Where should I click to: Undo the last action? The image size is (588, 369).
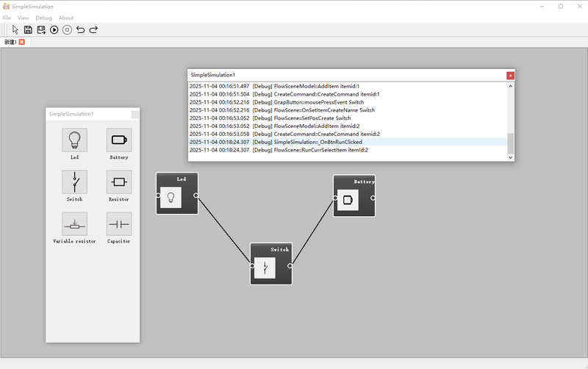(x=80, y=29)
